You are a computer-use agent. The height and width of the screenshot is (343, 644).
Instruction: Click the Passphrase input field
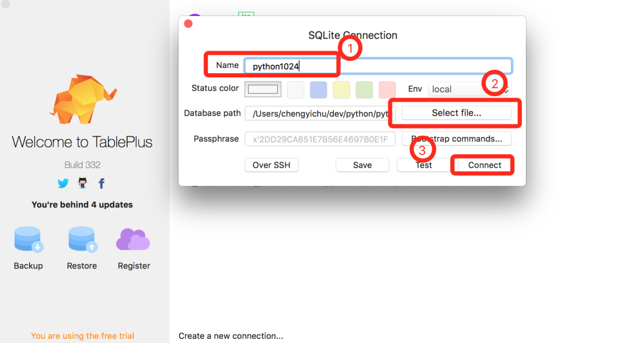(320, 139)
